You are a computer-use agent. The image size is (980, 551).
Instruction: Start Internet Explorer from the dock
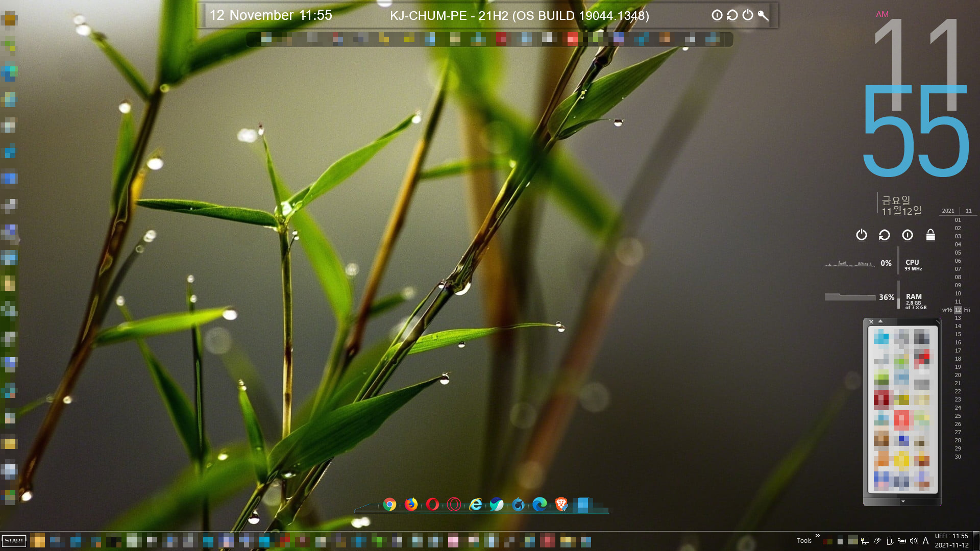pyautogui.click(x=476, y=505)
